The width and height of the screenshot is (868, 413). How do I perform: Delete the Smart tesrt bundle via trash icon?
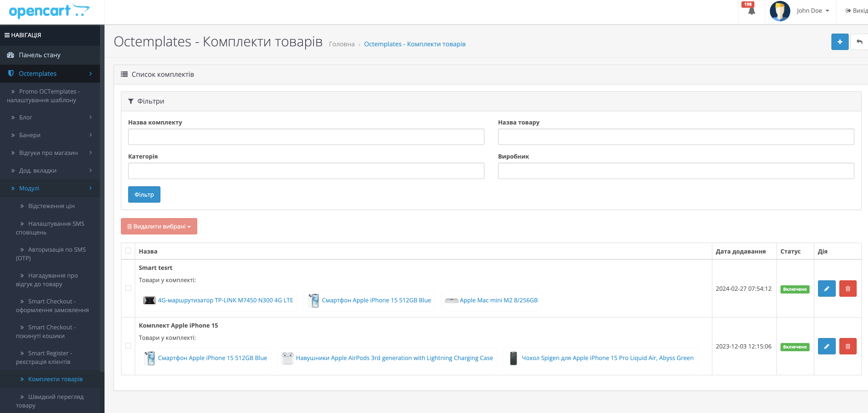click(848, 289)
